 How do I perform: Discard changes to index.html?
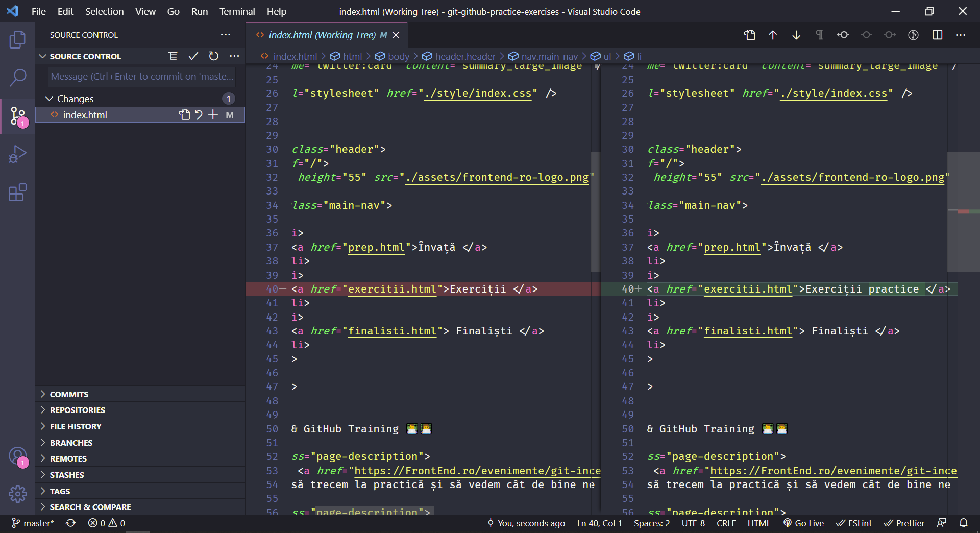click(x=199, y=115)
